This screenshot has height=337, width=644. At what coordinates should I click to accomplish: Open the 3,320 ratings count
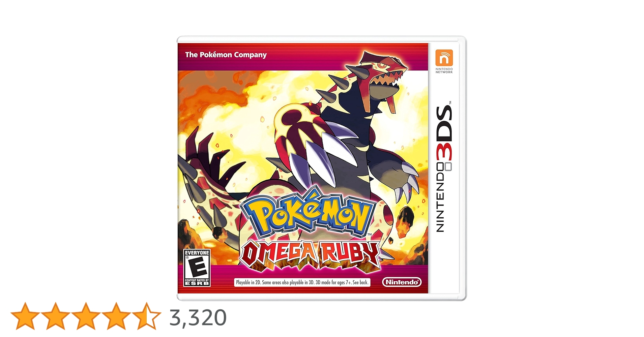click(x=198, y=318)
